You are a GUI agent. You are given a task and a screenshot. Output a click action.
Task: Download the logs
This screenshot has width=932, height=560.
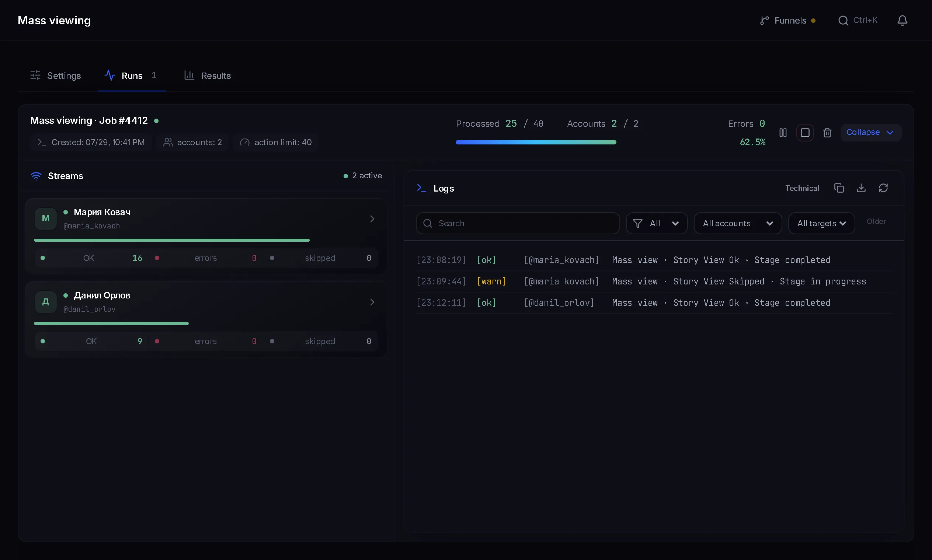click(x=861, y=188)
